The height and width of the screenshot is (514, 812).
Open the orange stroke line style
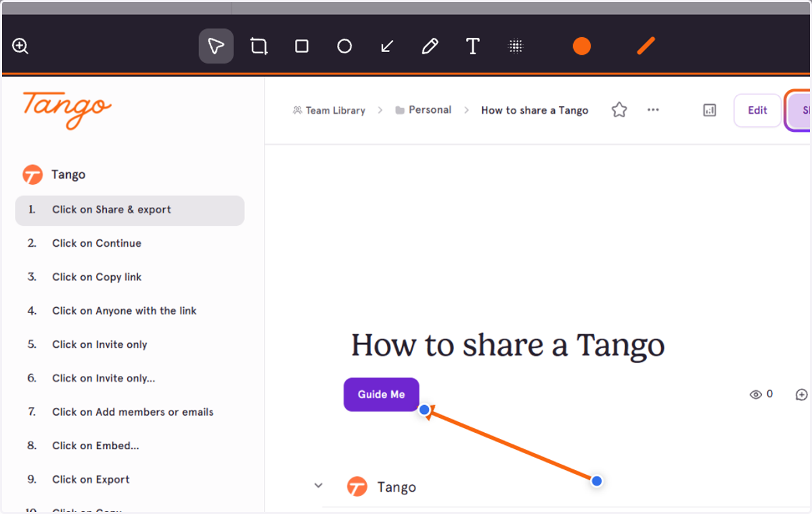click(x=646, y=46)
